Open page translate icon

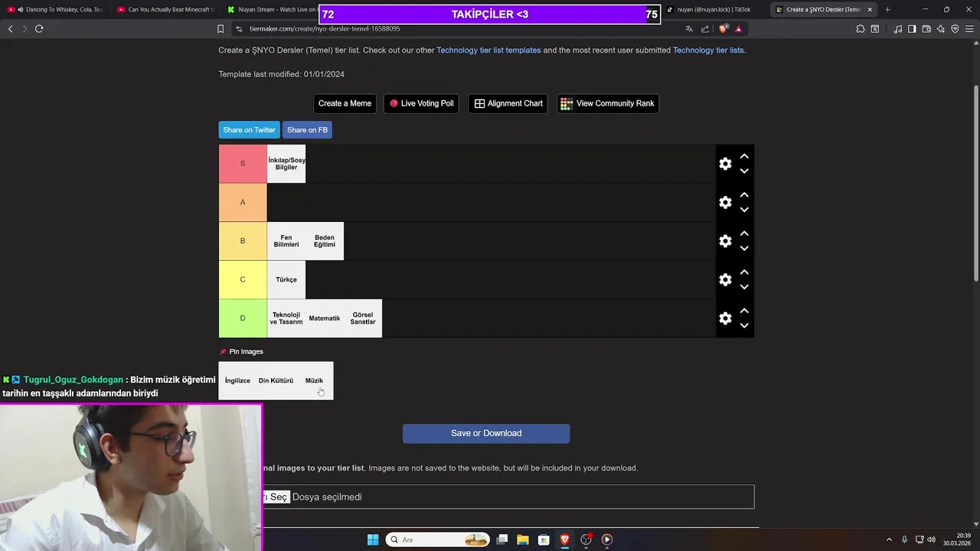689,29
